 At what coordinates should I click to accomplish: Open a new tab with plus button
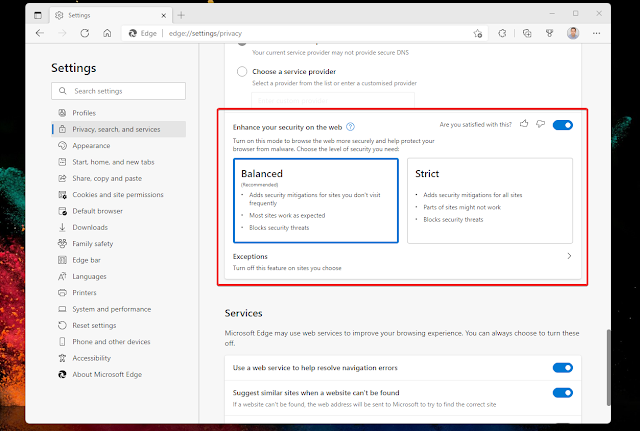coord(181,15)
